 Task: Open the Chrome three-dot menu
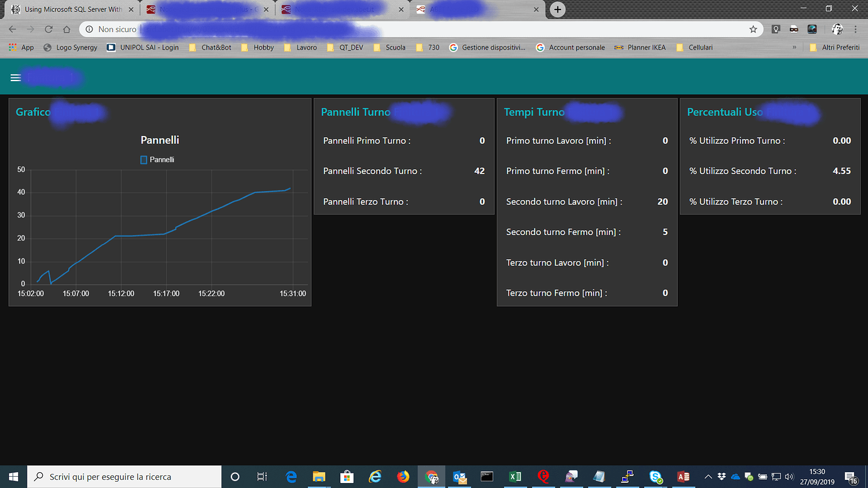pos(856,29)
